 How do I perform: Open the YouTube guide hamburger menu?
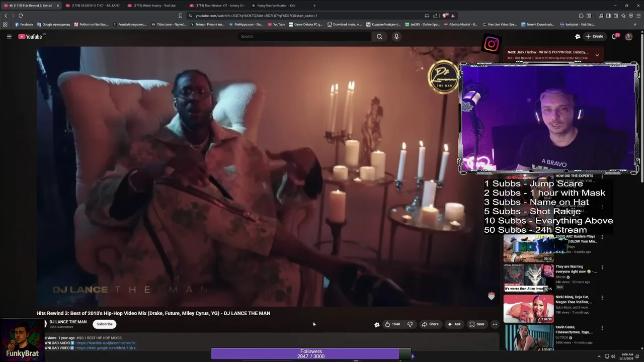[9, 36]
